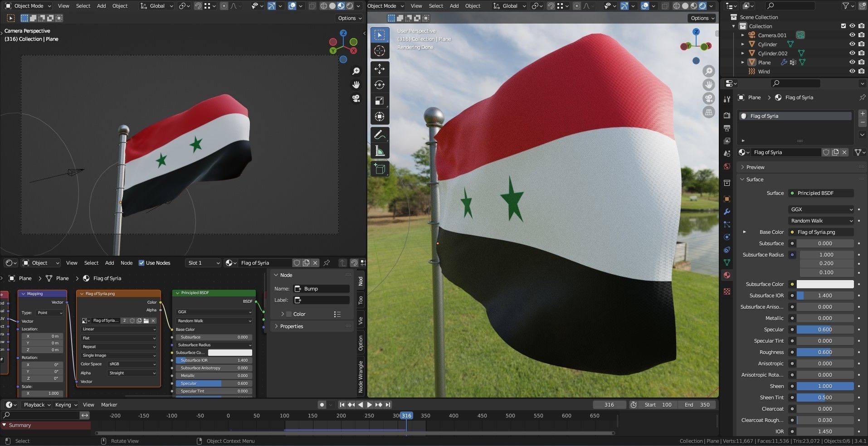Toggle the Use Nodes checkbox
Image resolution: width=868 pixels, height=446 pixels.
click(141, 263)
